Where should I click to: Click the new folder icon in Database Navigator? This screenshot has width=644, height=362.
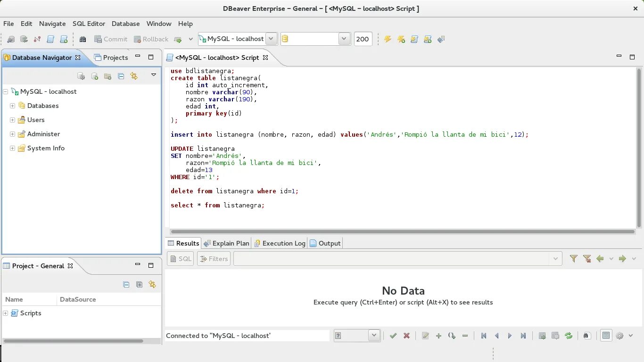pyautogui.click(x=107, y=76)
